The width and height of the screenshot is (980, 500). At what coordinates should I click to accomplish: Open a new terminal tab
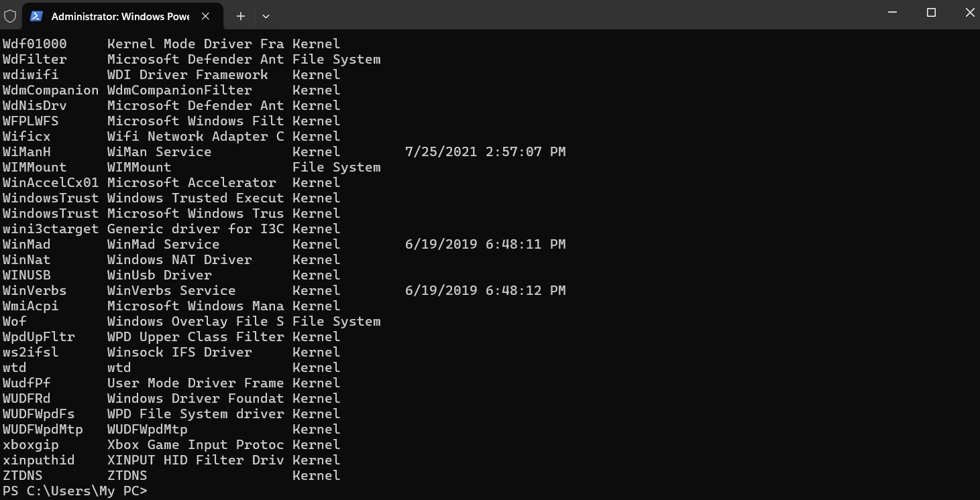241,16
